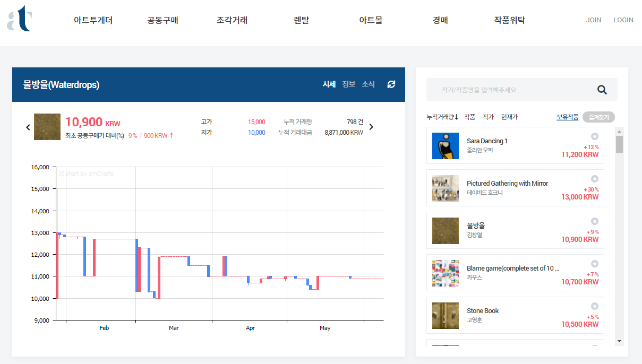Open Pictured Gathering with Mirror thumbnail
642x364 pixels.
(x=446, y=188)
